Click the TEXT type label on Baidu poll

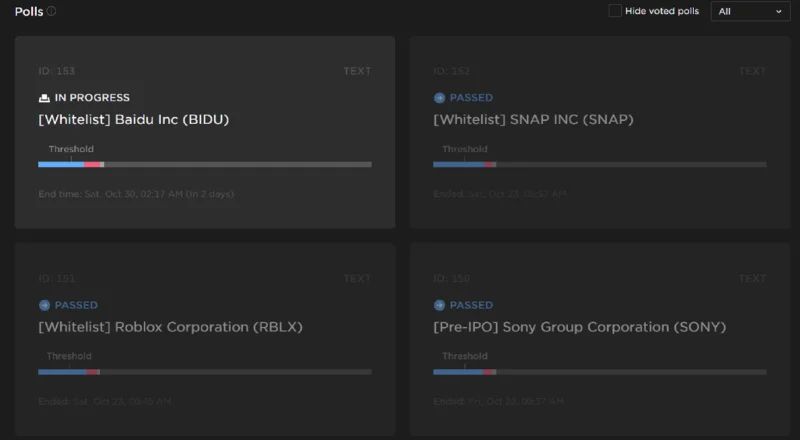357,71
